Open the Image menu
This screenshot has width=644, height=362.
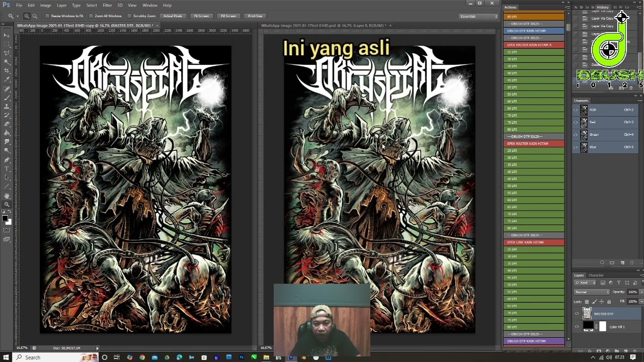pyautogui.click(x=45, y=5)
